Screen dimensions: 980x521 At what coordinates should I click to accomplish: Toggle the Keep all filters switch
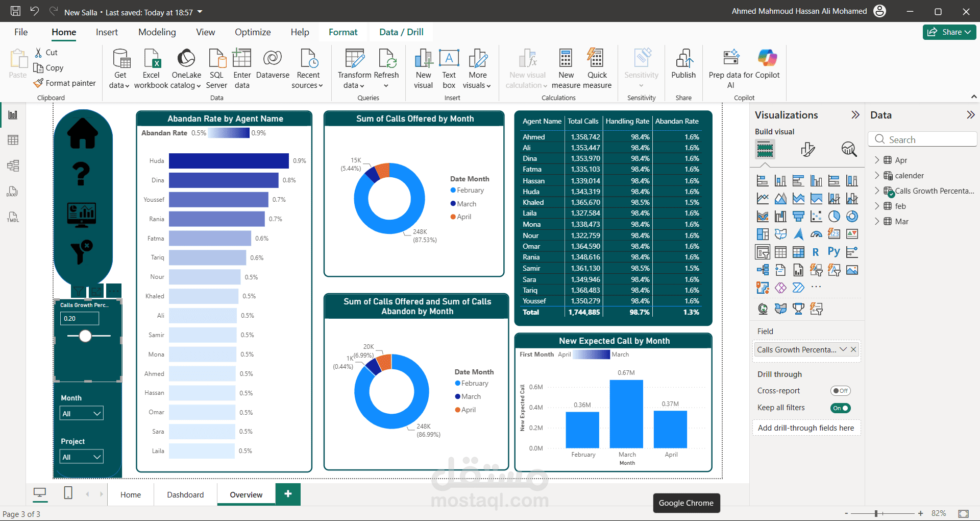[840, 408]
